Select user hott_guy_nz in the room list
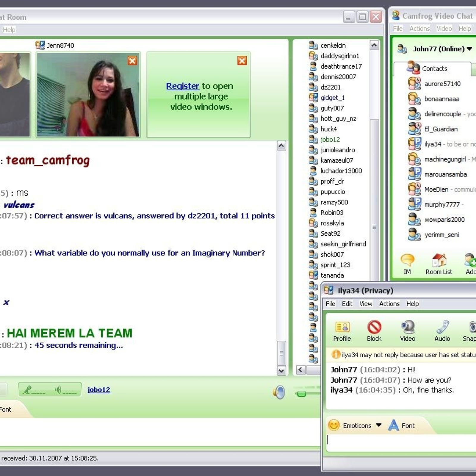 332,118
